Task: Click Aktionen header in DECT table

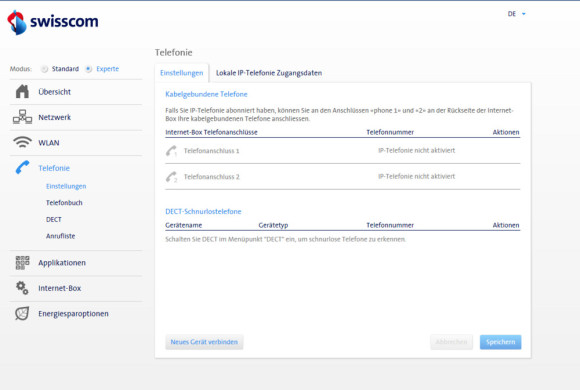Action: (506, 225)
